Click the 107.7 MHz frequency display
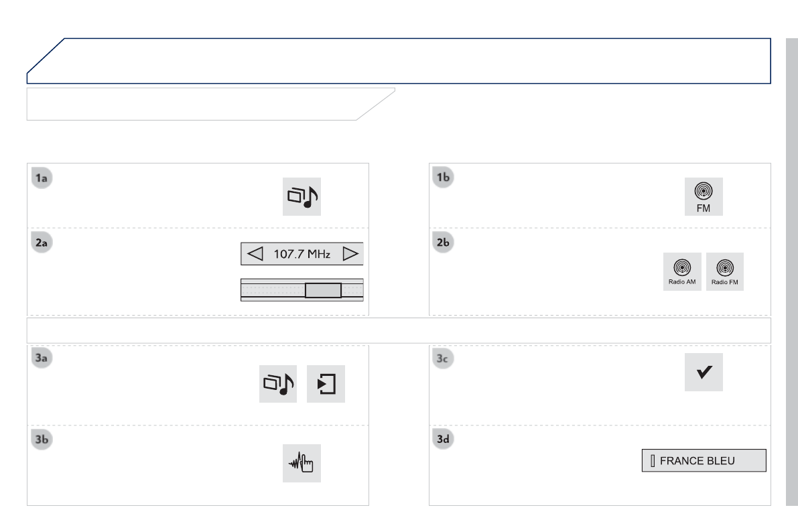 [x=302, y=255]
